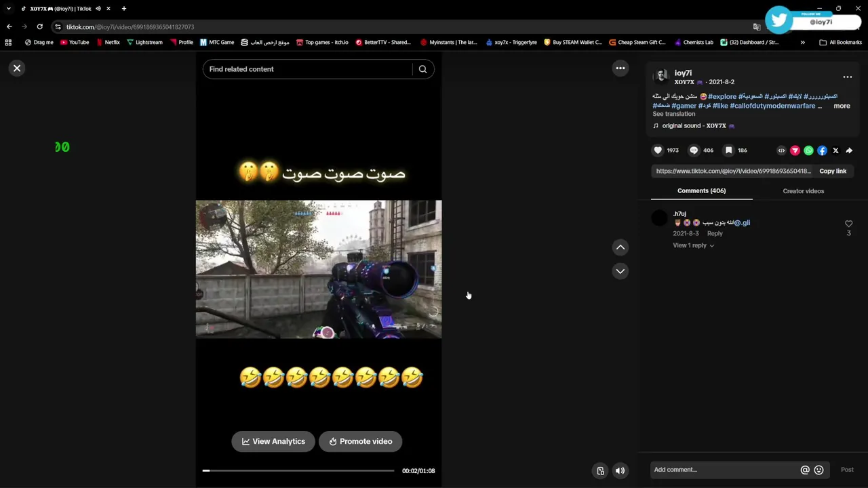Switch to Creator videos tab

click(803, 191)
